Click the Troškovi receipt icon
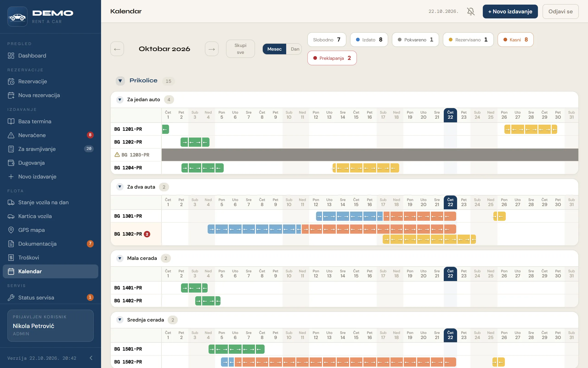The height and width of the screenshot is (368, 588). click(11, 258)
